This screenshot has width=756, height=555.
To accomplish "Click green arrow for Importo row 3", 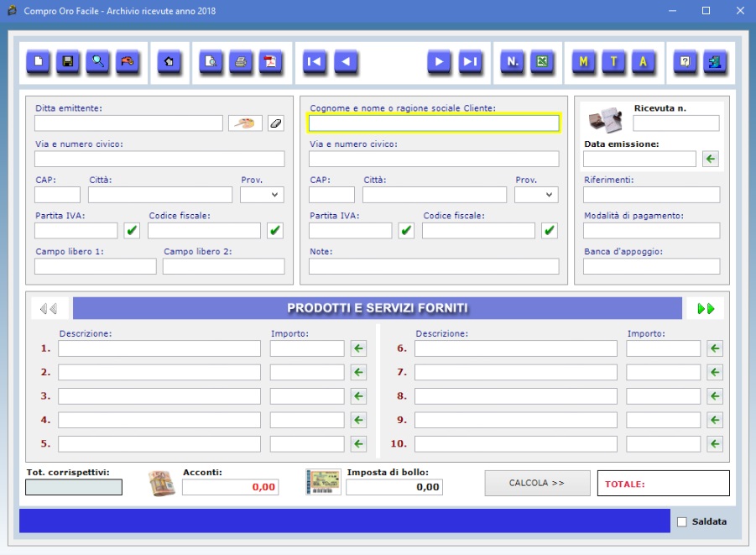I will (x=358, y=396).
